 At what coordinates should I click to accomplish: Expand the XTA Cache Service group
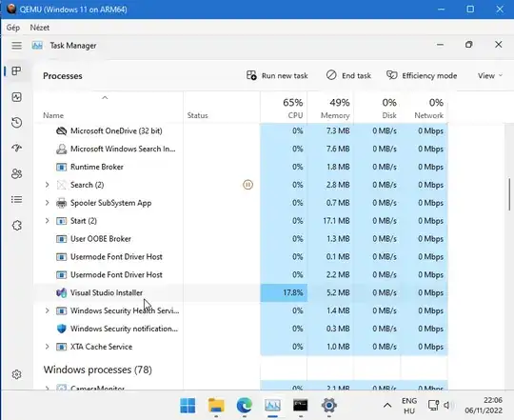point(48,347)
